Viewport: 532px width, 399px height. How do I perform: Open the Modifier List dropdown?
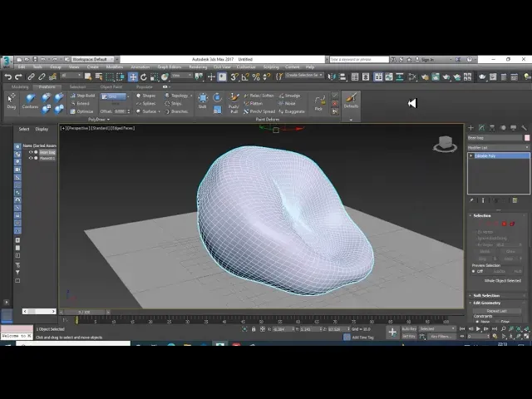point(498,147)
